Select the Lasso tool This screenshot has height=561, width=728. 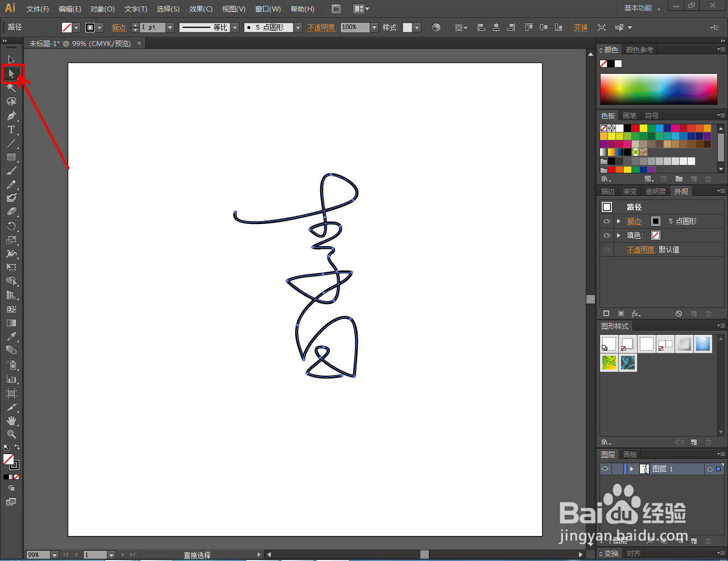11,102
